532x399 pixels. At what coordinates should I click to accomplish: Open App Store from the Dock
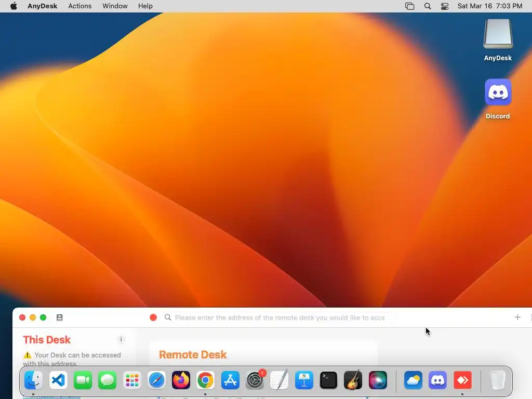pos(230,380)
